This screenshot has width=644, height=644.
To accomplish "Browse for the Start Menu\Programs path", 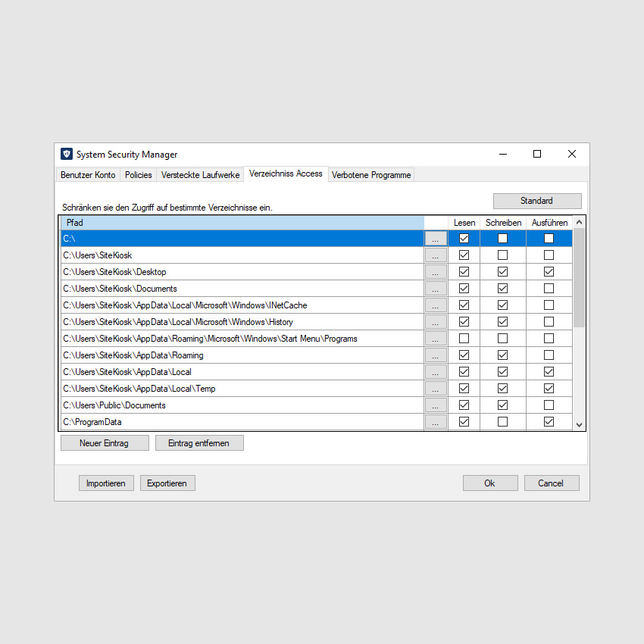I will (x=436, y=339).
